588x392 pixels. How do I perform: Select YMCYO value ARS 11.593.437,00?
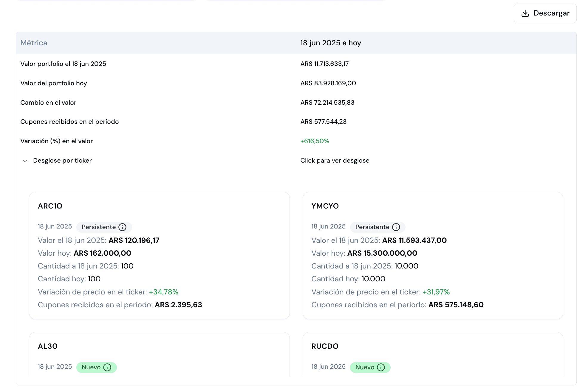(414, 240)
